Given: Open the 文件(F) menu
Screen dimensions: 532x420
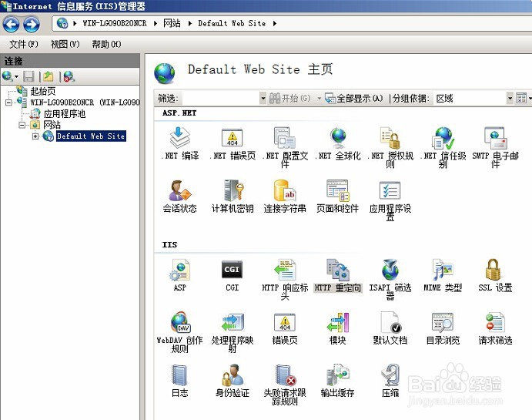Looking at the screenshot, I should pyautogui.click(x=24, y=44).
